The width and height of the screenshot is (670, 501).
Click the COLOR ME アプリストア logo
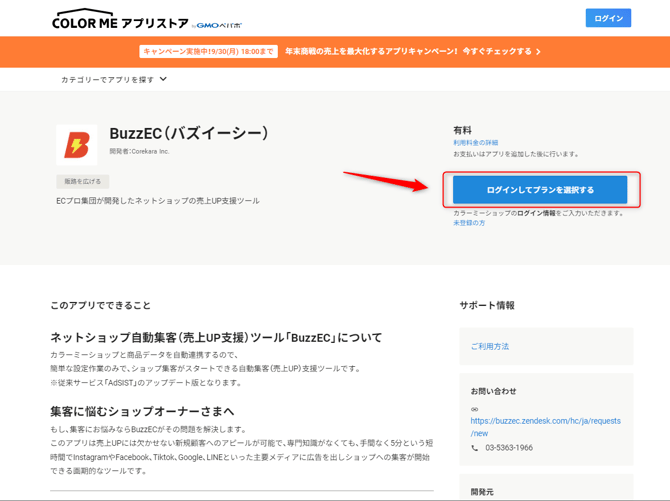[119, 19]
